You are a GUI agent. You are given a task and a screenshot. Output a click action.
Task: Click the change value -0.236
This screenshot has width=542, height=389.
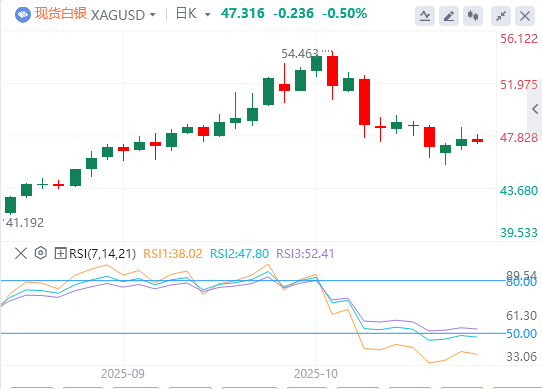(293, 13)
